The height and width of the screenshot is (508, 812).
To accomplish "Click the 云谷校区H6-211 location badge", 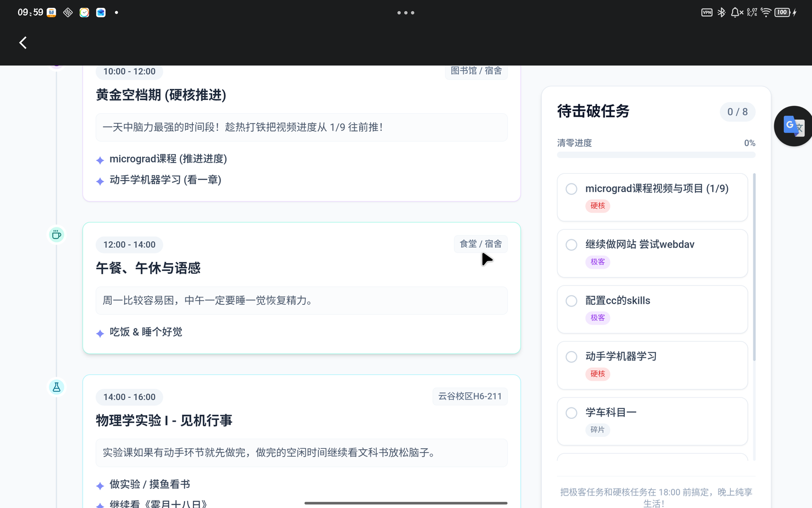I will (x=470, y=396).
